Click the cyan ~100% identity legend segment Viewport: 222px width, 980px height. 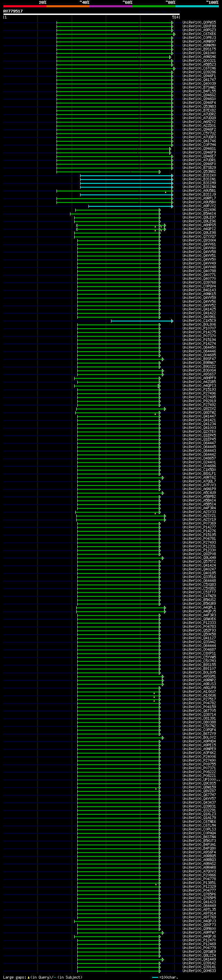pos(197,7)
